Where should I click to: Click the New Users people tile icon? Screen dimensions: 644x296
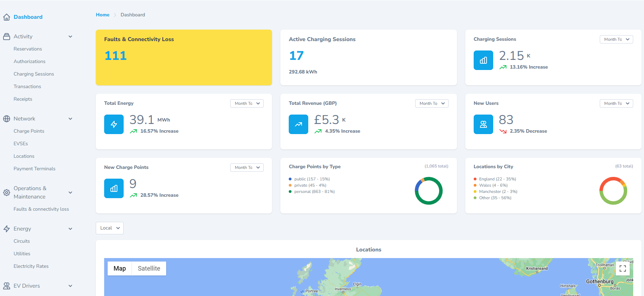pyautogui.click(x=483, y=124)
